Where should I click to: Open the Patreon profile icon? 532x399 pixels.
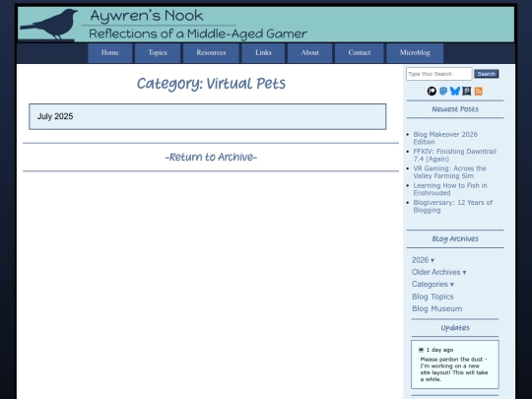[x=432, y=91]
